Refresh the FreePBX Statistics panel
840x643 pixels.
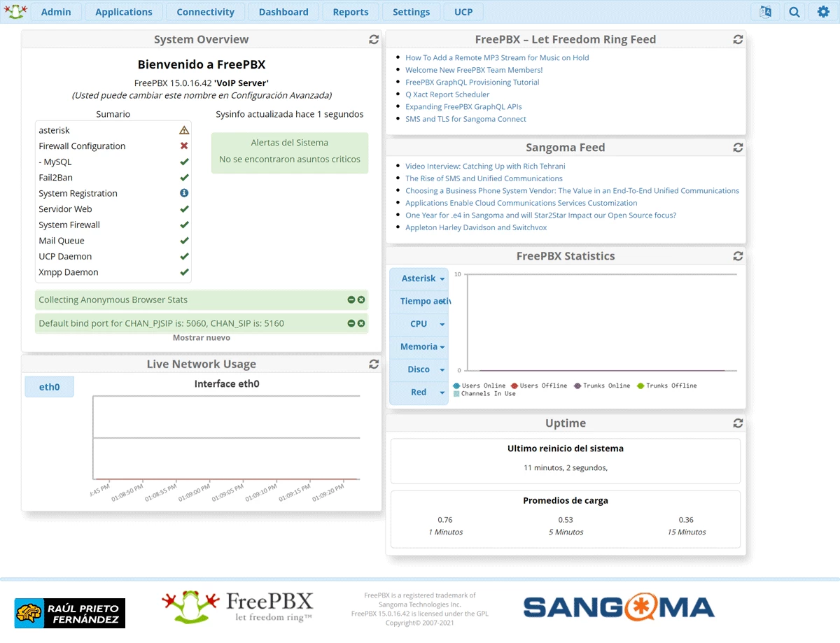coord(738,256)
